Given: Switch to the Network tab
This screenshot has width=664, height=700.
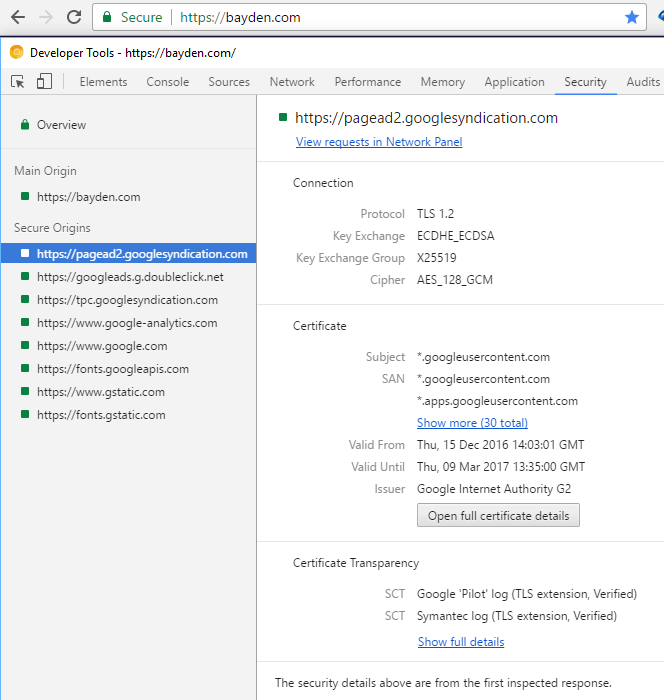Looking at the screenshot, I should point(292,82).
